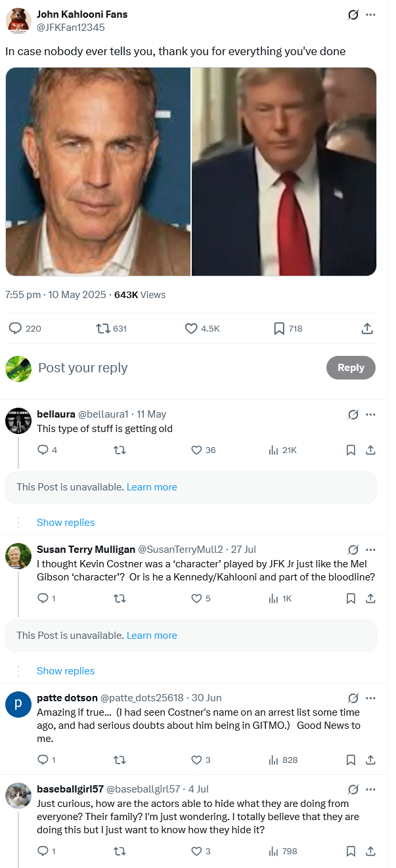Expand Show replies under Susan's comment

[66, 671]
